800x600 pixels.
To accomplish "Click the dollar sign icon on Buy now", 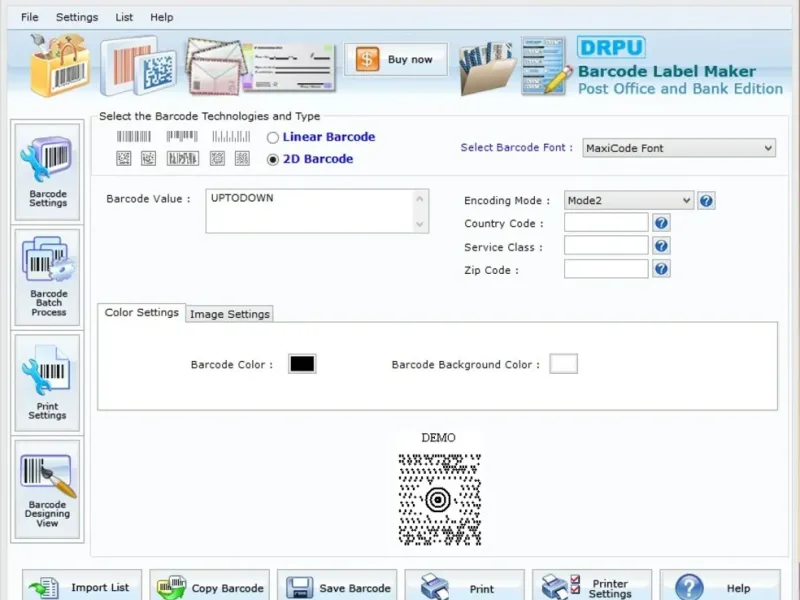I will [367, 59].
